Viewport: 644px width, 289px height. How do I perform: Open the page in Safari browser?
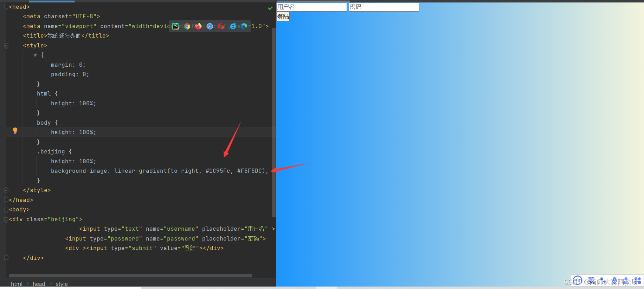210,26
